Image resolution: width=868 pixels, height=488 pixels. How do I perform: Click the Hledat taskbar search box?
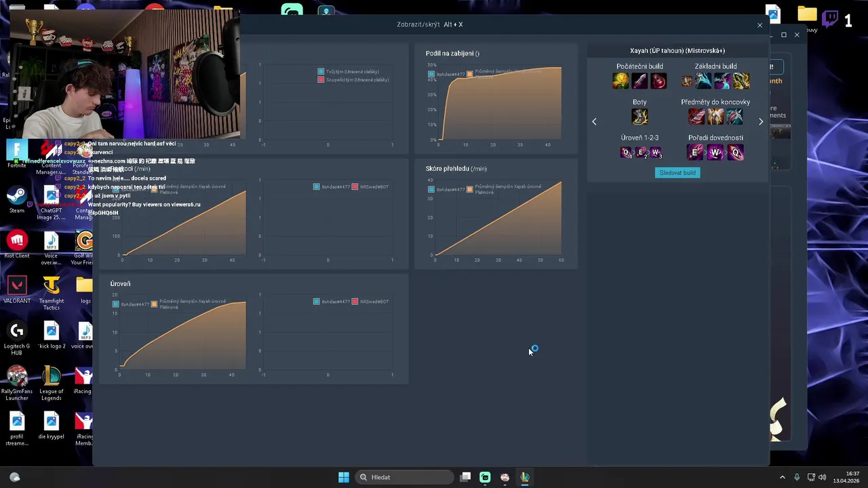tap(405, 477)
